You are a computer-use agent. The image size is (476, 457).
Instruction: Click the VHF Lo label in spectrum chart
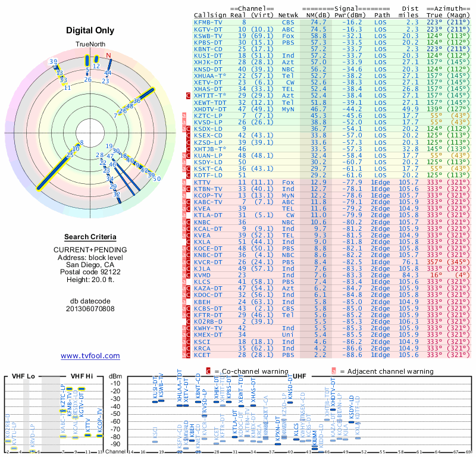(23, 376)
